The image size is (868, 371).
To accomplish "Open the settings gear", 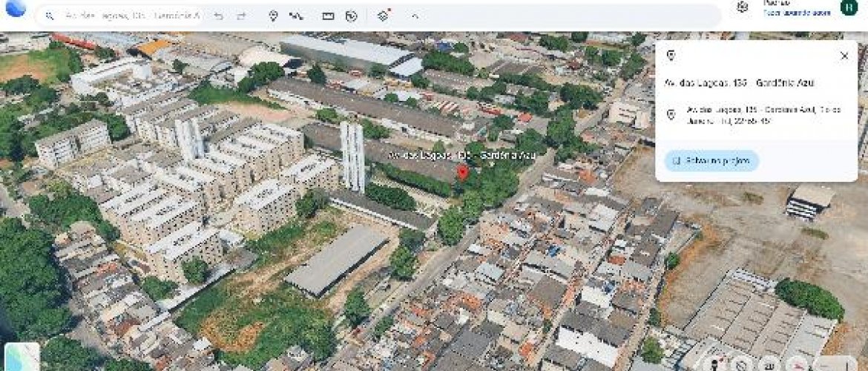I will click(x=742, y=7).
